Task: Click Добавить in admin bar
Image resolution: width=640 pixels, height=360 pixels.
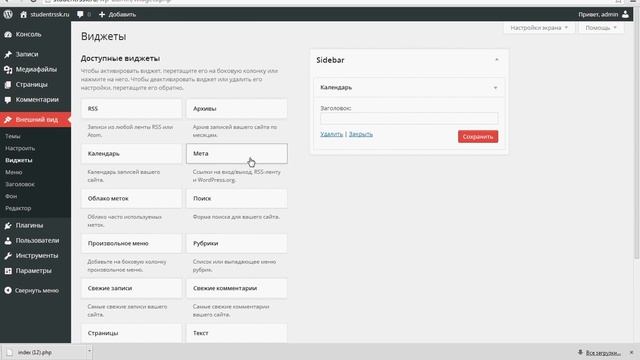Action: (122, 14)
